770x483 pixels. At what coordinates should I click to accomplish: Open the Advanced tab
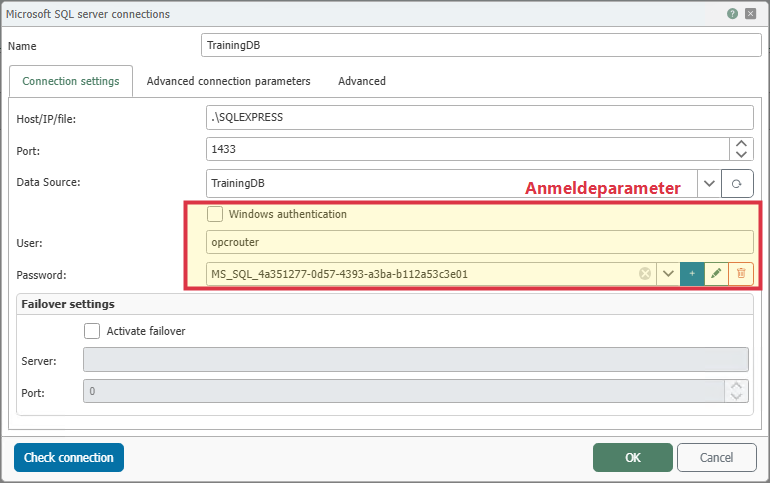pyautogui.click(x=362, y=81)
